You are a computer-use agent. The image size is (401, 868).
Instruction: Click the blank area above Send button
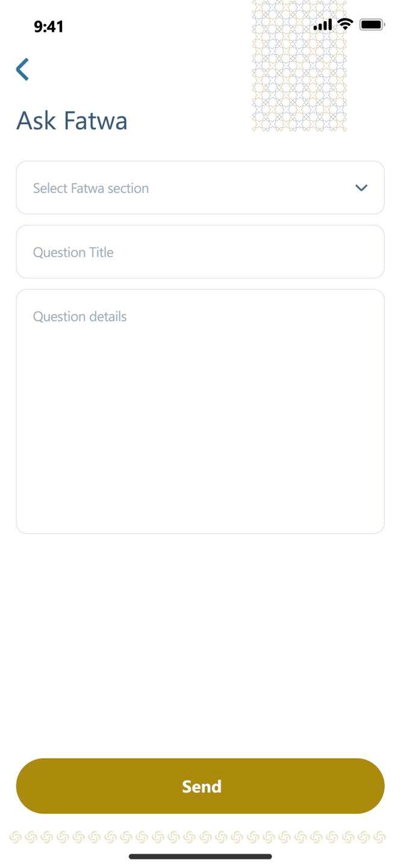200,645
